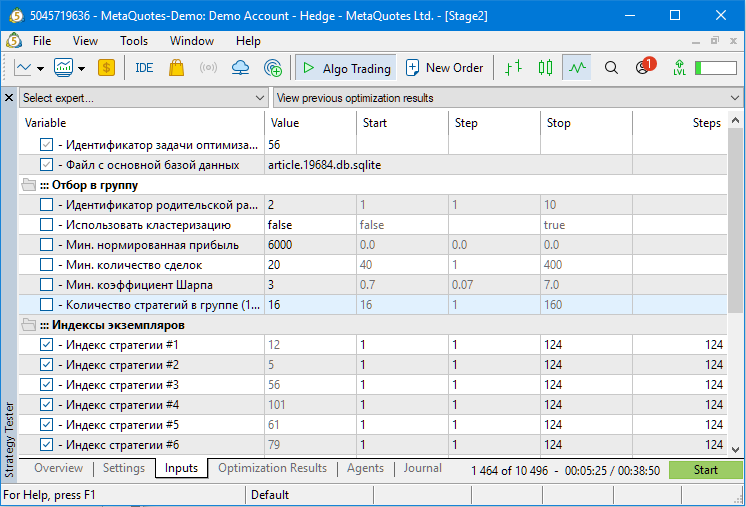Expand the indicators dropdown arrow
This screenshot has width=746, height=507.
pyautogui.click(x=82, y=68)
